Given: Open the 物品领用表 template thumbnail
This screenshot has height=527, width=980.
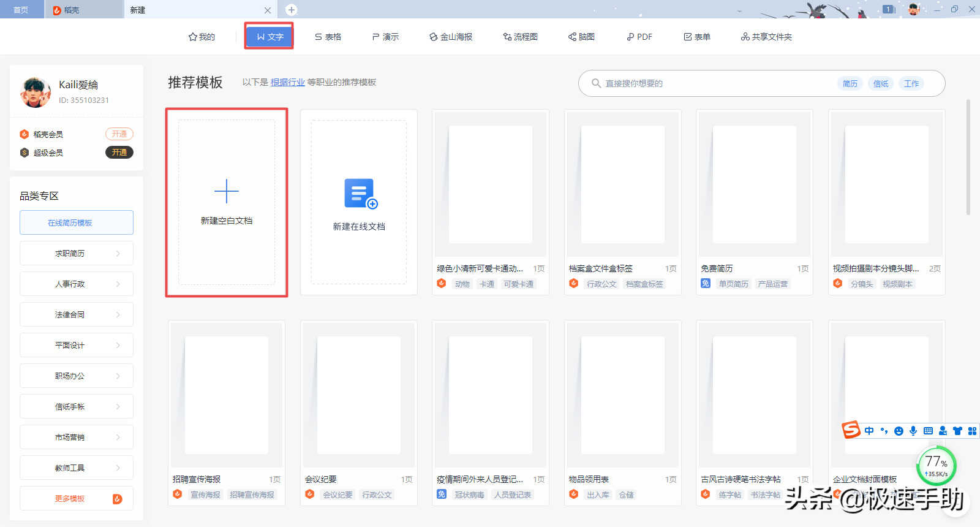Looking at the screenshot, I should 623,395.
